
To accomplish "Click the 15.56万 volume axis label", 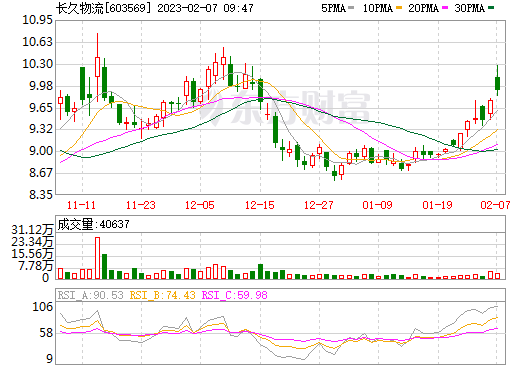I will [x=32, y=254].
